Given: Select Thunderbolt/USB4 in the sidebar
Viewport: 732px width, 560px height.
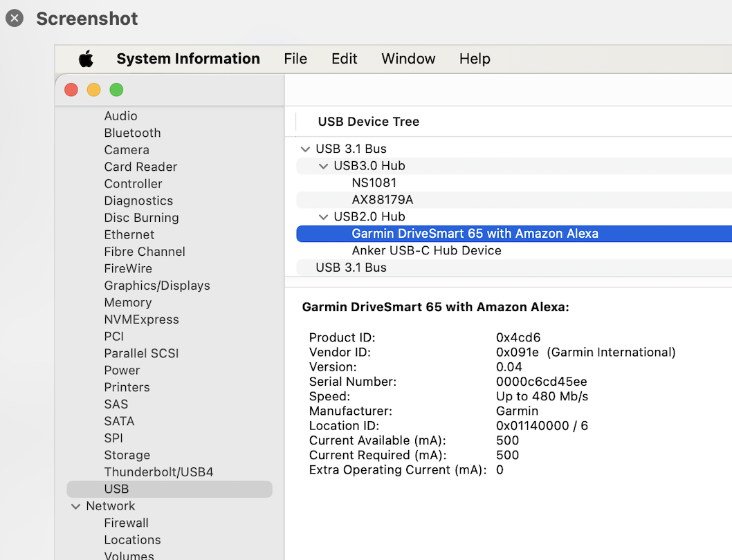Looking at the screenshot, I should [158, 472].
